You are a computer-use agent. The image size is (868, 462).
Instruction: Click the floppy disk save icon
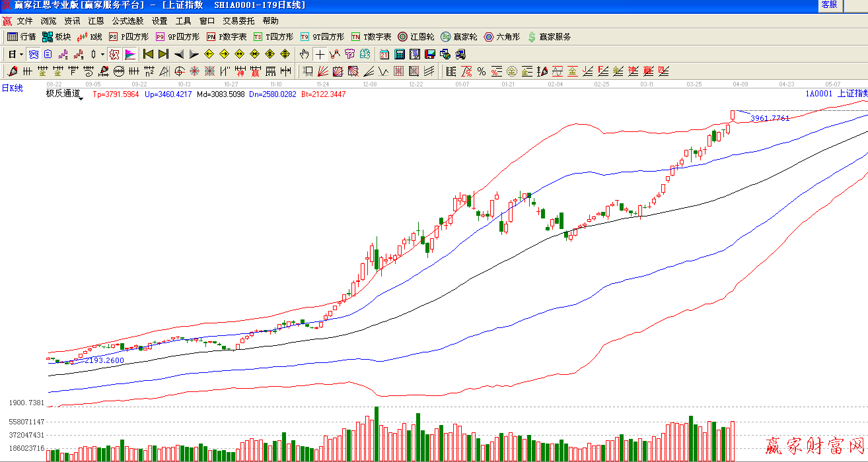click(429, 54)
